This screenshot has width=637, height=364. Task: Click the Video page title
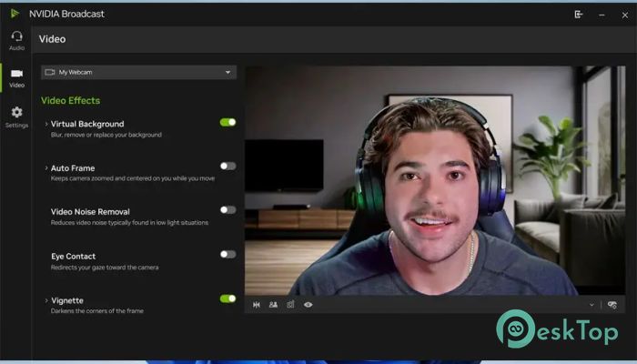pyautogui.click(x=52, y=39)
